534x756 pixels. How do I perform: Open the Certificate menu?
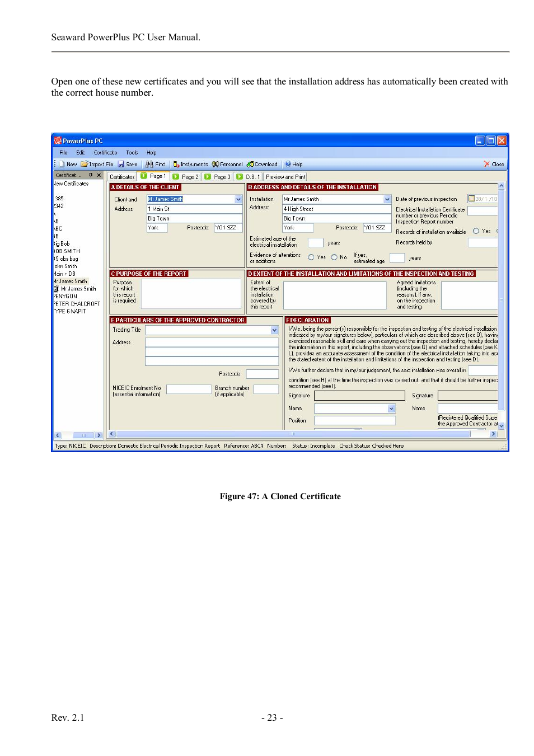pyautogui.click(x=105, y=152)
